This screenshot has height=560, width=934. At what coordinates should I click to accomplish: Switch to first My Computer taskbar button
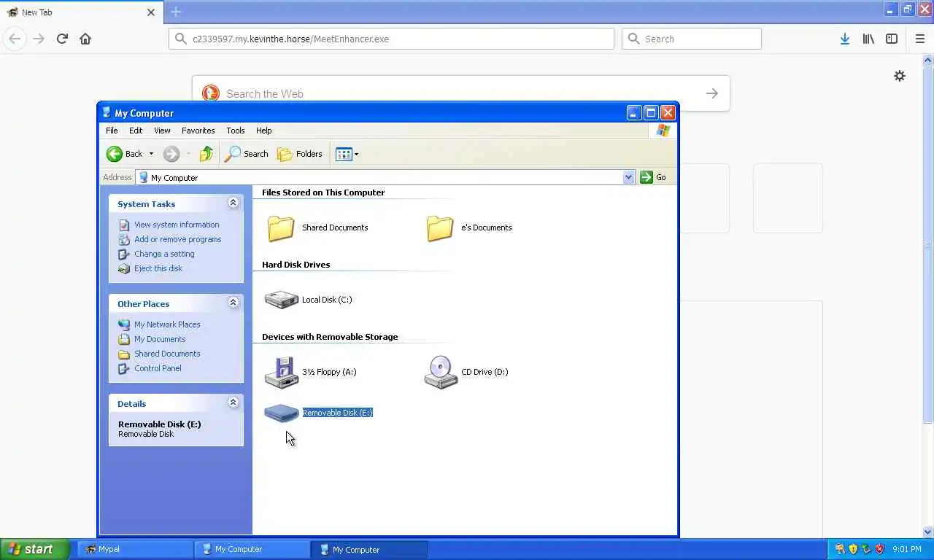tap(252, 549)
